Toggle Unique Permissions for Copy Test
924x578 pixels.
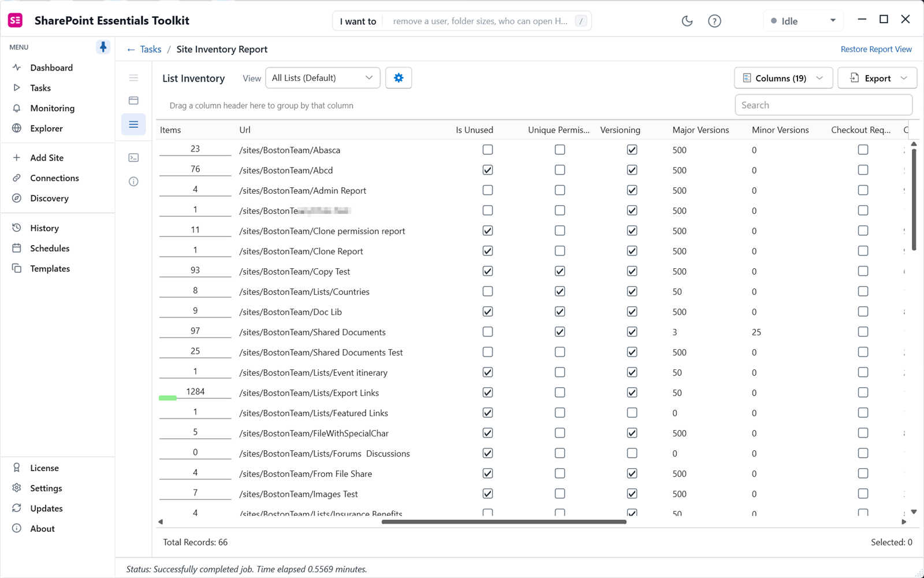560,271
